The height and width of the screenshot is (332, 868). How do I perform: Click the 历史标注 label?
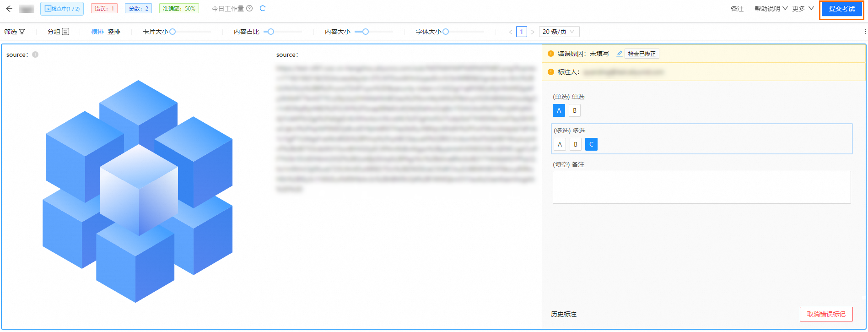point(564,314)
